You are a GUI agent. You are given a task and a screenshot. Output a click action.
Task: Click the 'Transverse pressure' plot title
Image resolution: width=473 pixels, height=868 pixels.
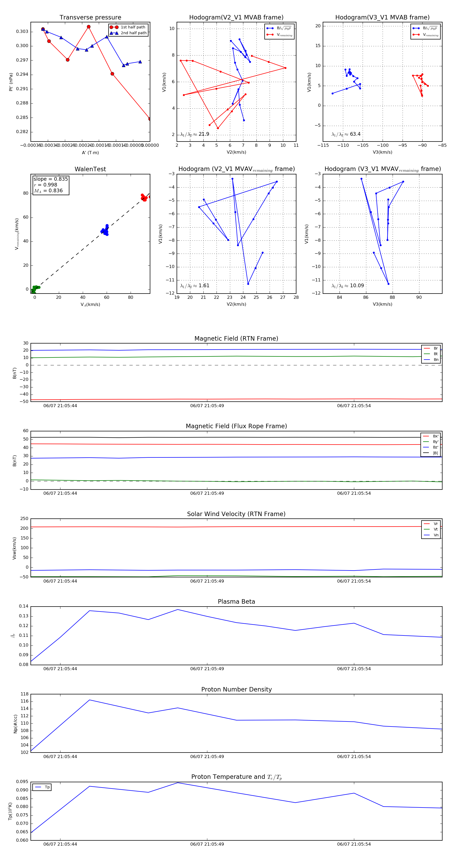[x=90, y=18]
